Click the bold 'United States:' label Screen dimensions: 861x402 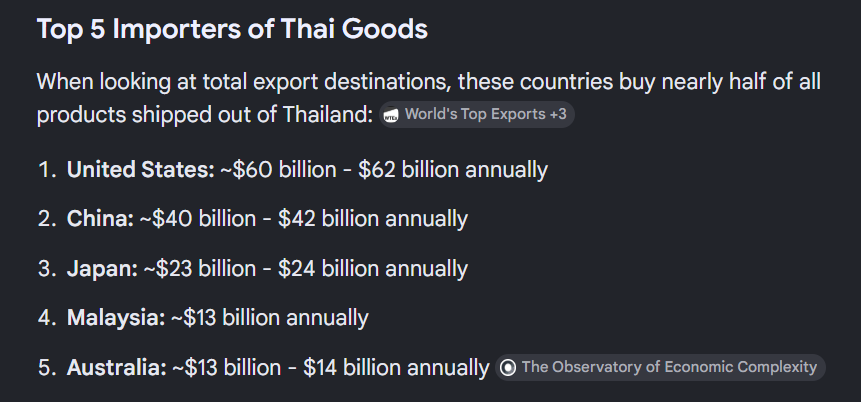tap(141, 170)
